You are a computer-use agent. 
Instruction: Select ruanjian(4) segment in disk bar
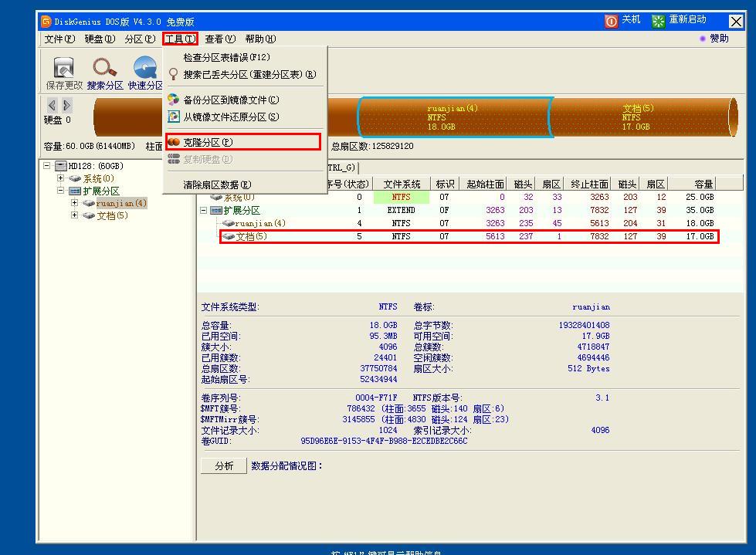click(x=455, y=117)
